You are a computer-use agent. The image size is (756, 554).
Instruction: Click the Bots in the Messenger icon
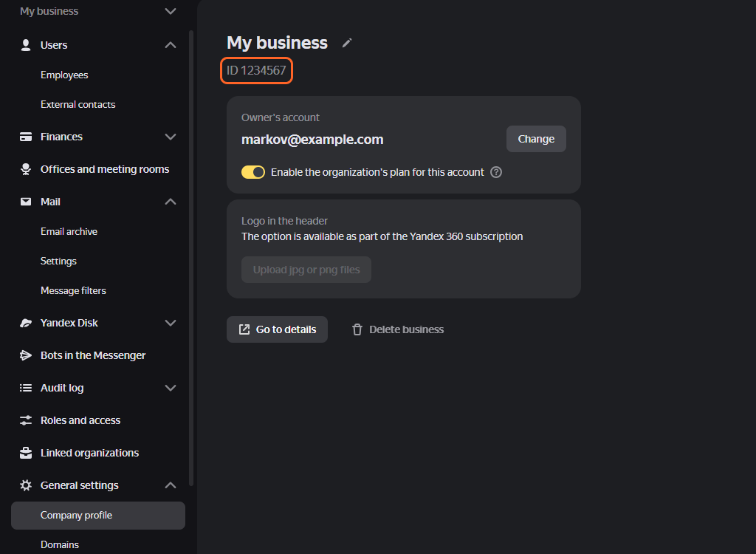pos(26,355)
